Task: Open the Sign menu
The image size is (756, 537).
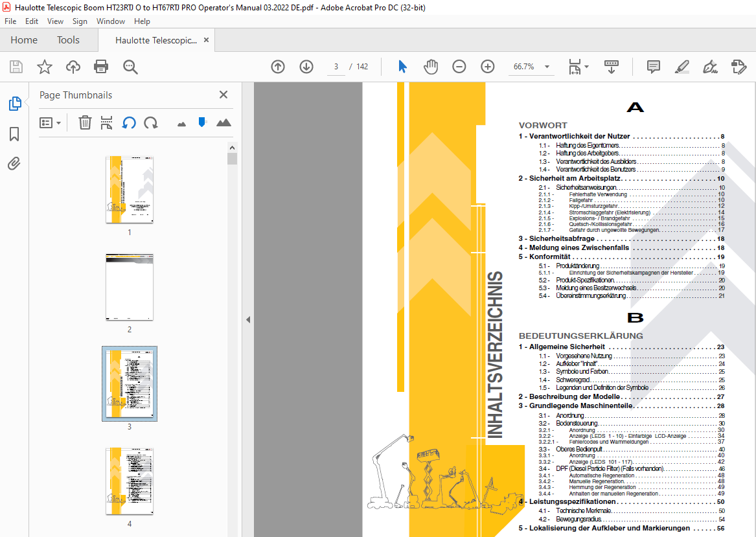Action: (80, 21)
